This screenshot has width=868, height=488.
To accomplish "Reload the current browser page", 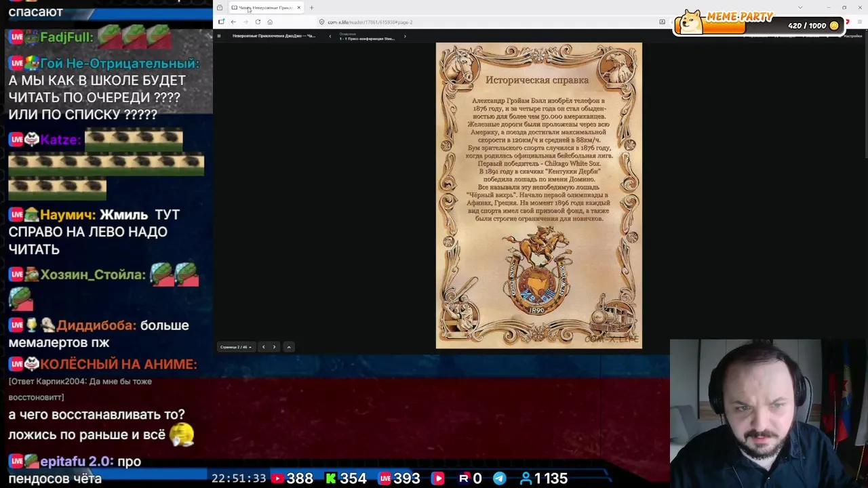I will tap(258, 22).
